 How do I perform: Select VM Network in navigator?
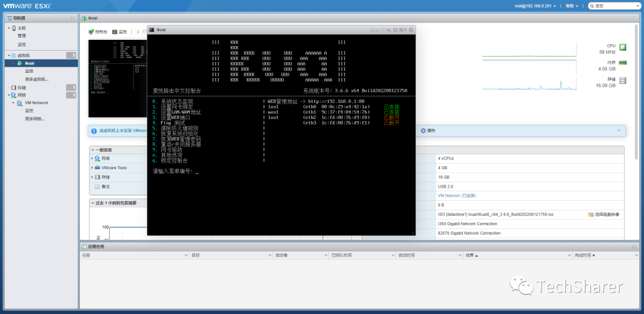click(36, 102)
